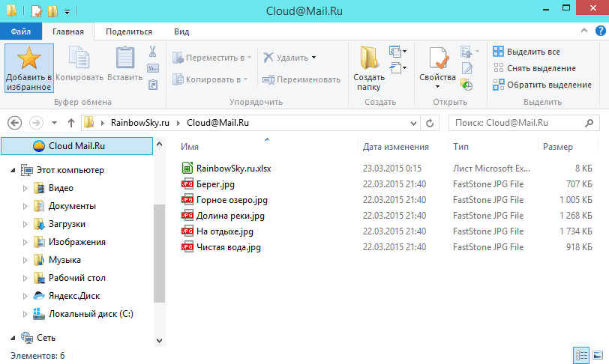The image size is (609, 364).
Task: Open the easy access dropdown icon
Action: [397, 68]
